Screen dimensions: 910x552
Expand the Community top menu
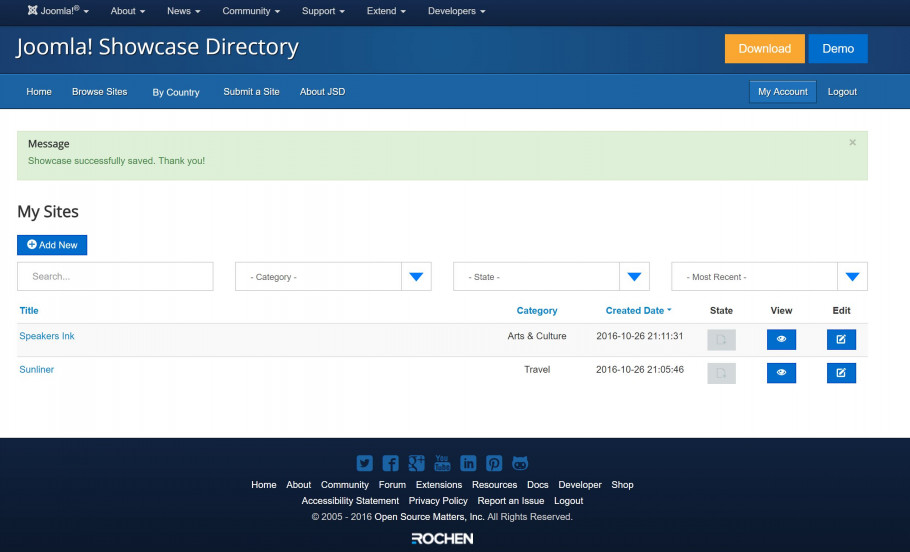pyautogui.click(x=251, y=11)
